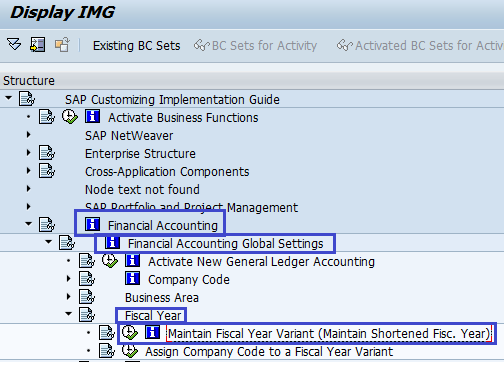504x376 pixels.
Task: Open Activate Business Functions documentation icon
Action: click(47, 117)
